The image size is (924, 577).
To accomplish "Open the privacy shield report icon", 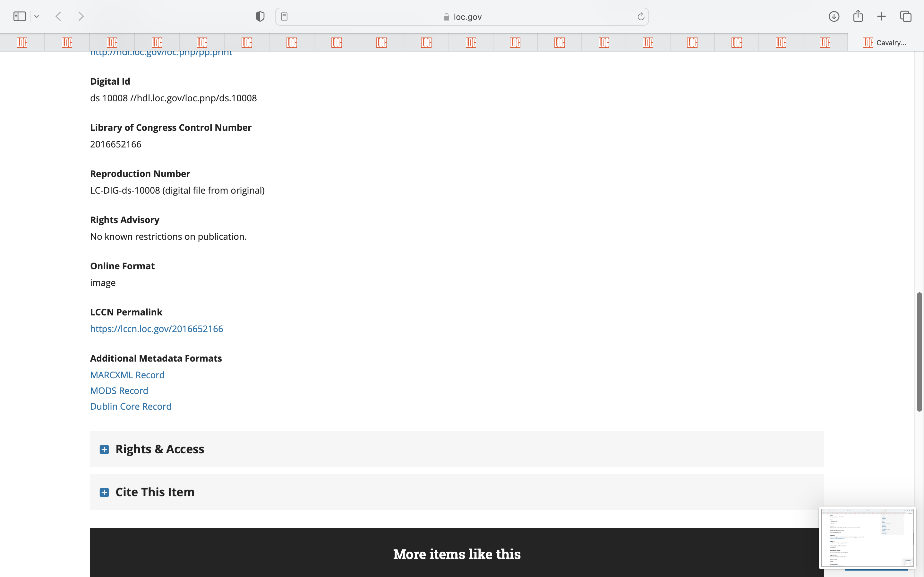I will (x=260, y=16).
